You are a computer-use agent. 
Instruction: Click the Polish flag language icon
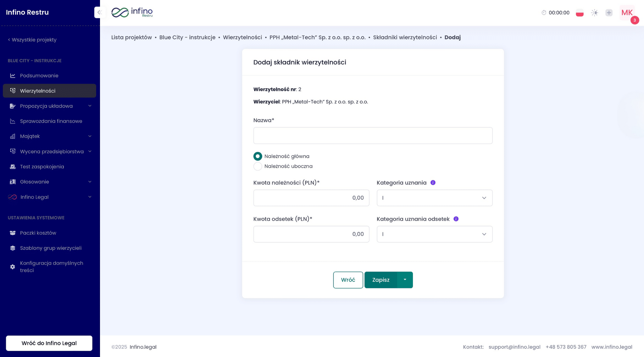tap(580, 13)
